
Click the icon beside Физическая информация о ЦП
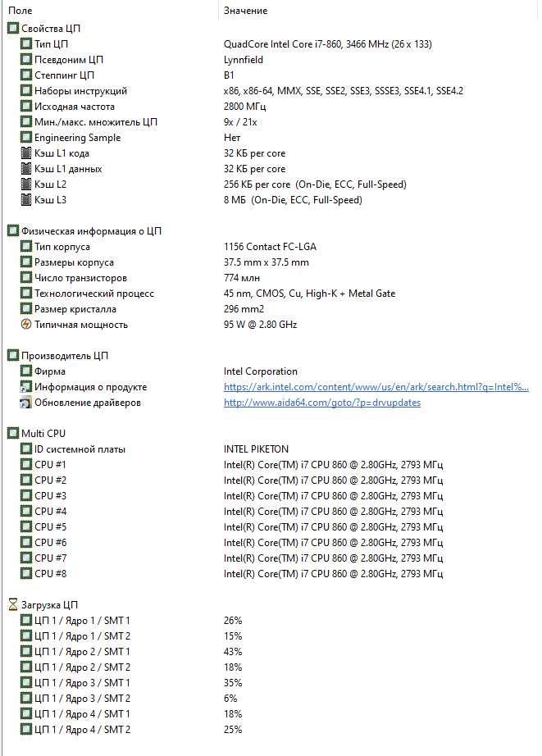coord(13,231)
